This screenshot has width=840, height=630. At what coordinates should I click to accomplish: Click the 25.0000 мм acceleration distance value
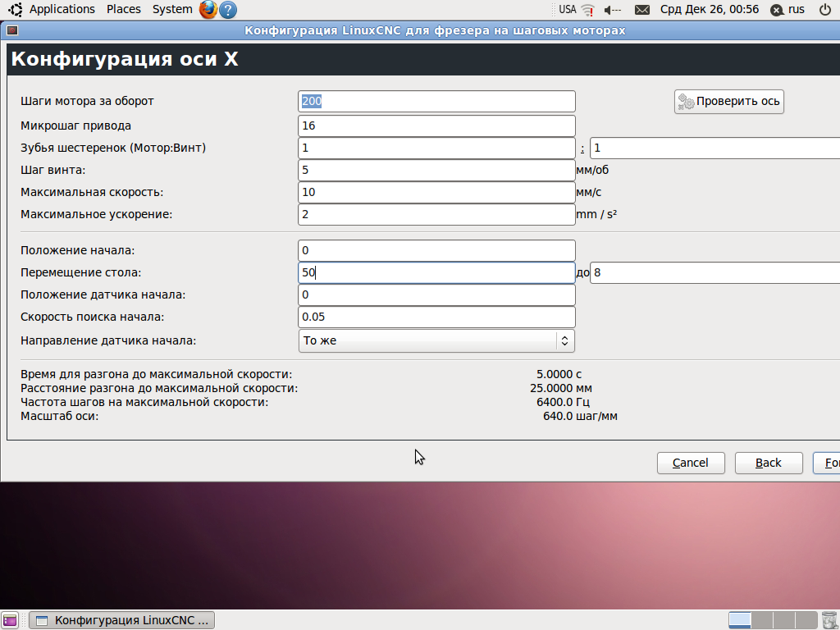561,388
